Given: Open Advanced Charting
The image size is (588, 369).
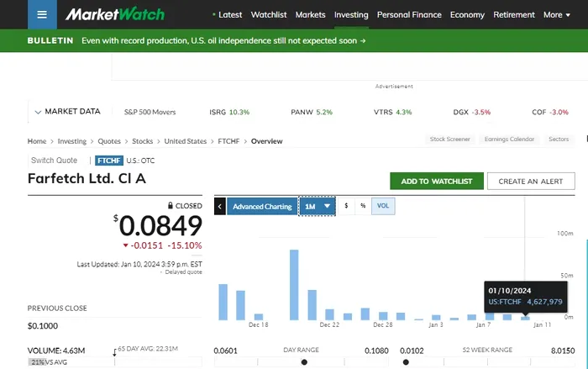Looking at the screenshot, I should coord(262,206).
